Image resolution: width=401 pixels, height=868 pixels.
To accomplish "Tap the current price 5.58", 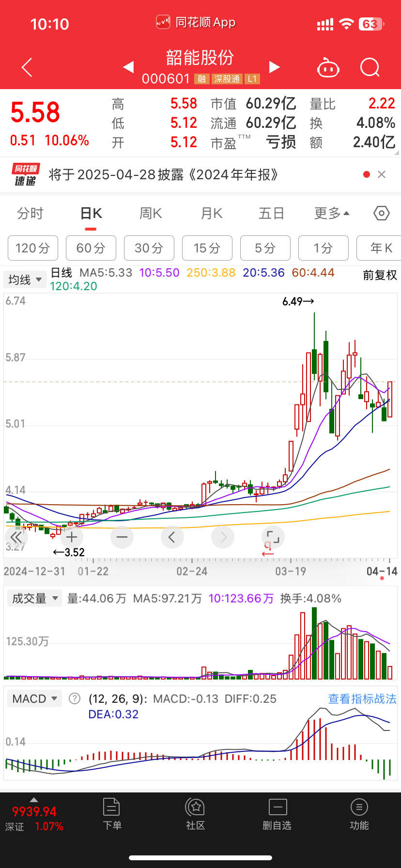I will pyautogui.click(x=35, y=112).
